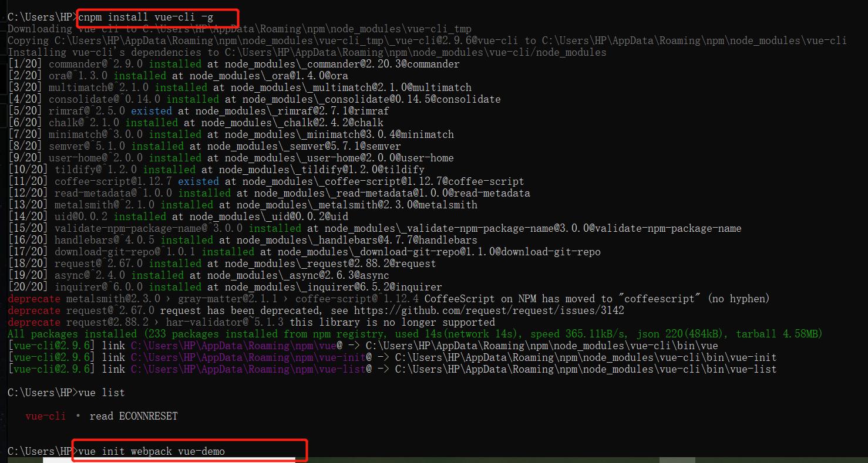
Task: Select the [14/20] uid@0.0.2 line
Action: (178, 217)
